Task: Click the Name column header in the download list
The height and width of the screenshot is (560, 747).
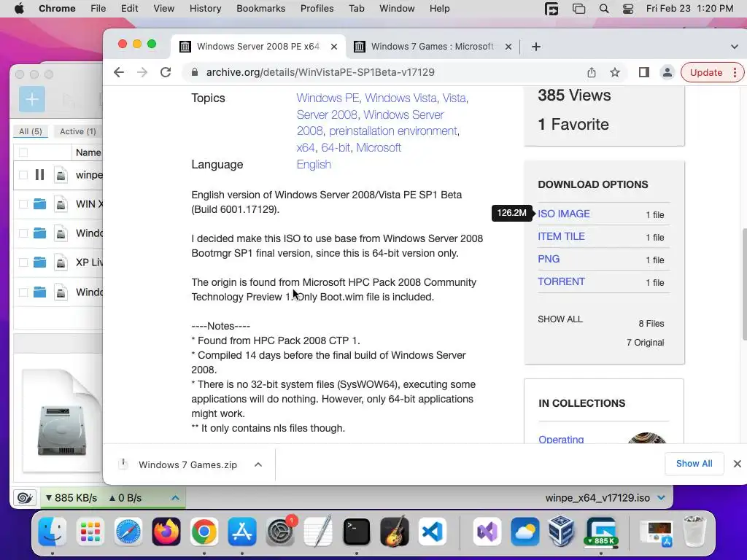Action: tap(88, 152)
